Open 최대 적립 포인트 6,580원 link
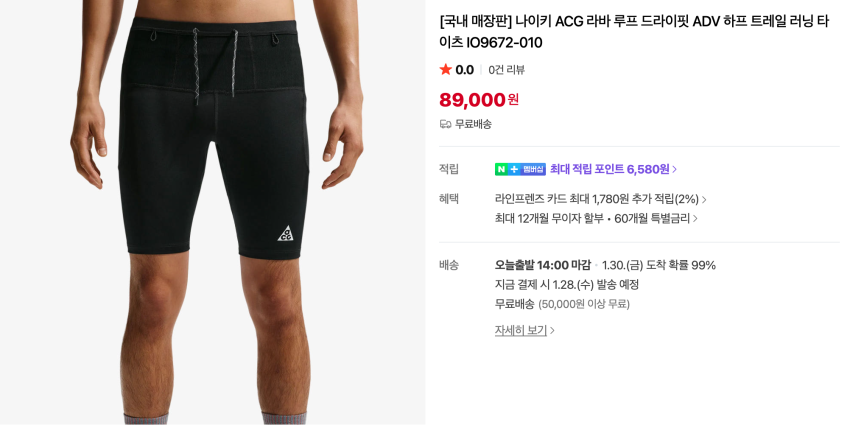Image resolution: width=850 pixels, height=425 pixels. pyautogui.click(x=609, y=170)
